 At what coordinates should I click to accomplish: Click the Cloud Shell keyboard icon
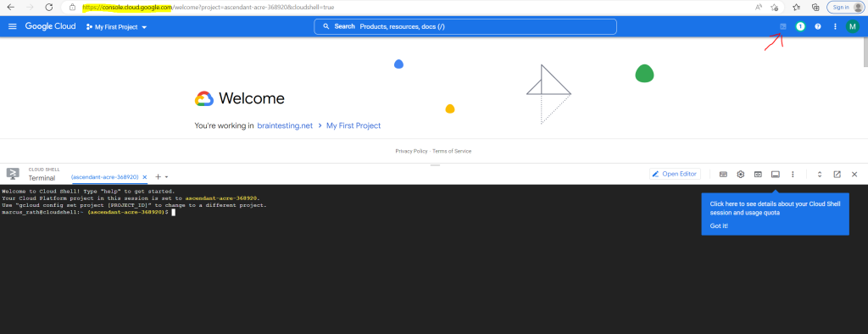pyautogui.click(x=723, y=174)
